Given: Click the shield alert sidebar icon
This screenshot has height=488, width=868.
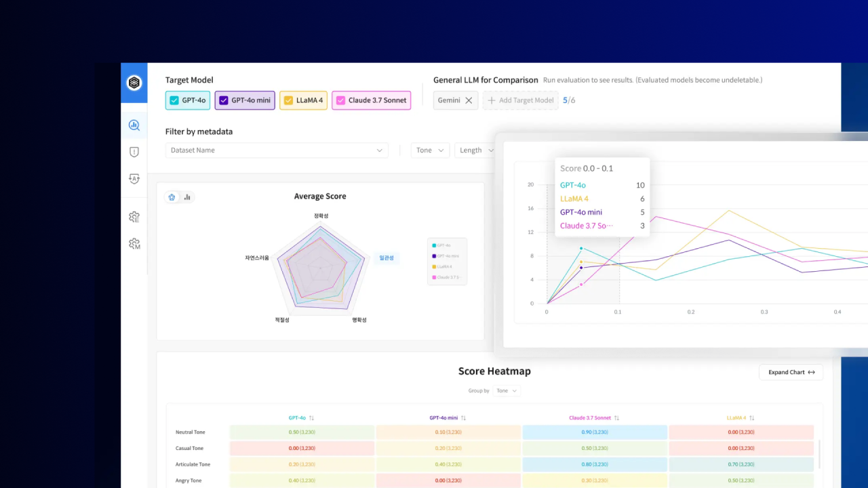Looking at the screenshot, I should pos(134,152).
